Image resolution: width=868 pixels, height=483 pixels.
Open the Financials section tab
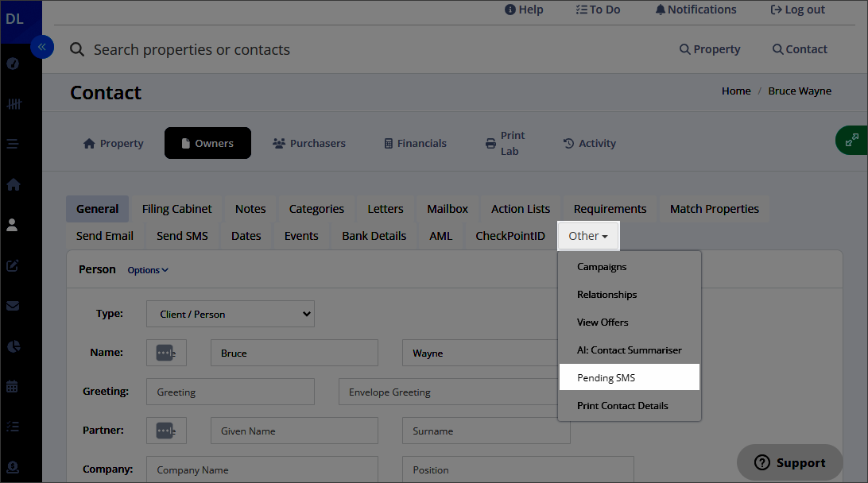(415, 143)
